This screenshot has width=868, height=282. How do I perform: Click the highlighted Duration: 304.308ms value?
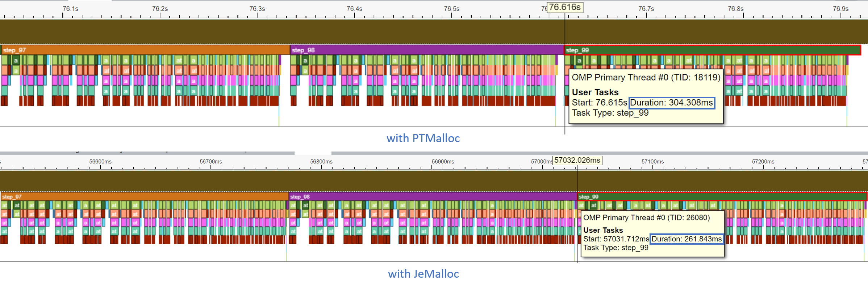[672, 103]
